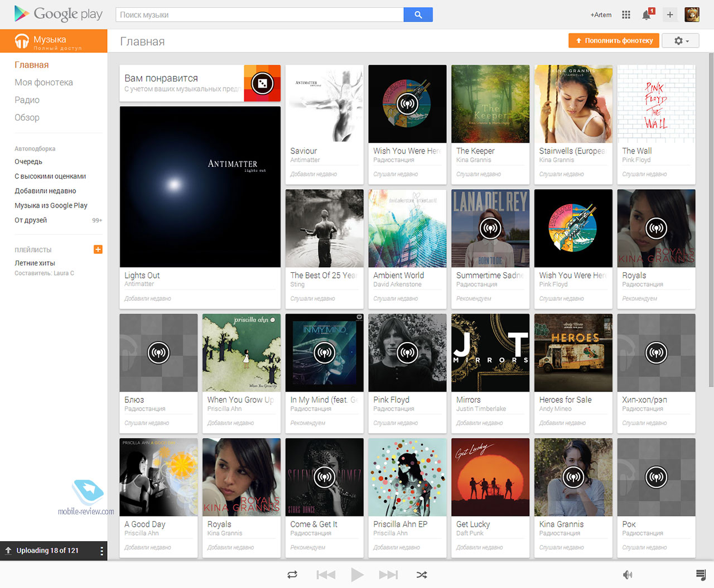Open the When You Grow Up album
This screenshot has height=588, width=714.
[242, 353]
